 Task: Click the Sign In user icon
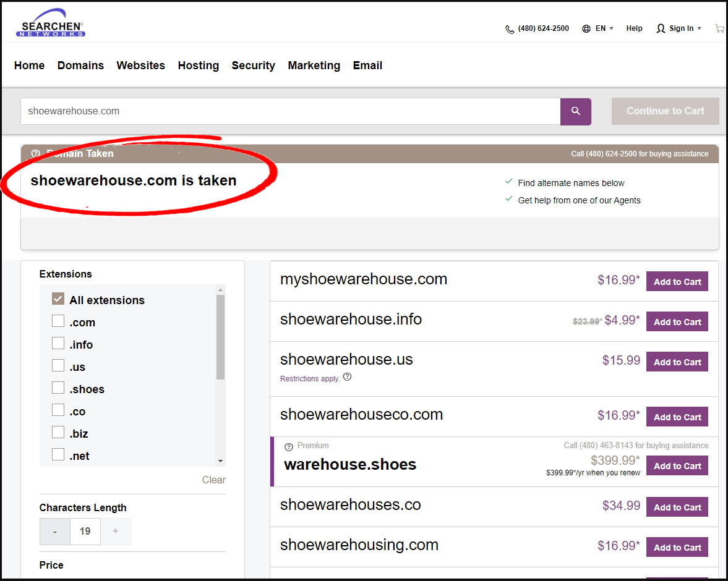pyautogui.click(x=661, y=29)
